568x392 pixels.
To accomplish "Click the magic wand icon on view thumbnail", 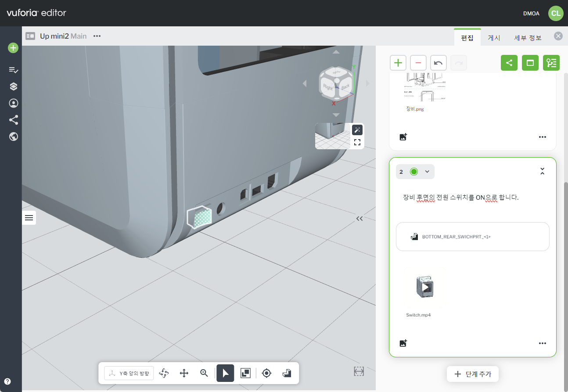I will point(357,129).
